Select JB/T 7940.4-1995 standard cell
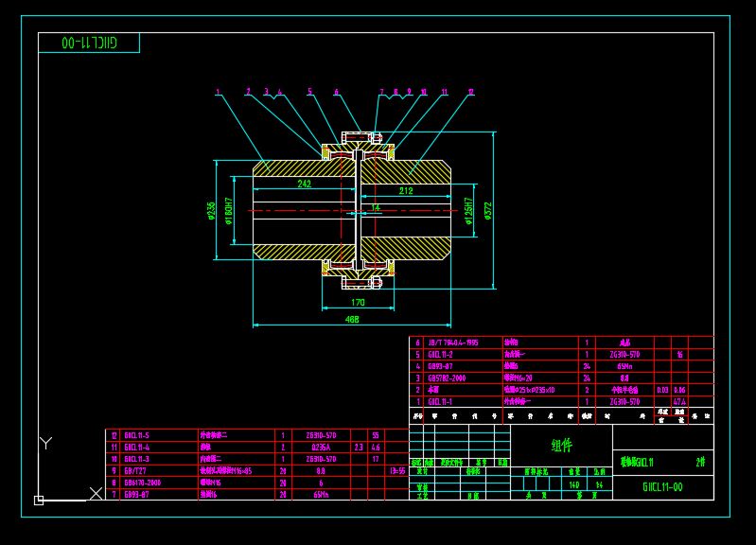This screenshot has height=545, width=756. [x=452, y=343]
